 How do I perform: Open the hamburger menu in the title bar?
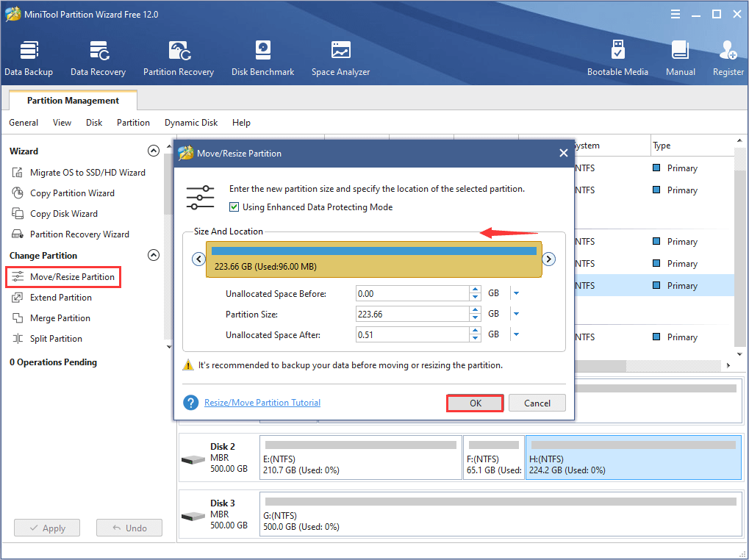coord(675,14)
